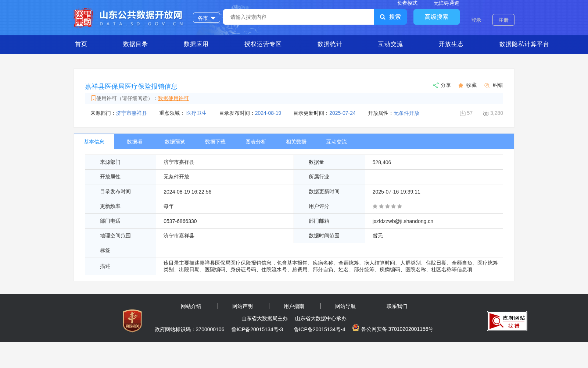The height and width of the screenshot is (368, 588).
Task: Open 授权运营专区 navigation item
Action: coord(263,44)
